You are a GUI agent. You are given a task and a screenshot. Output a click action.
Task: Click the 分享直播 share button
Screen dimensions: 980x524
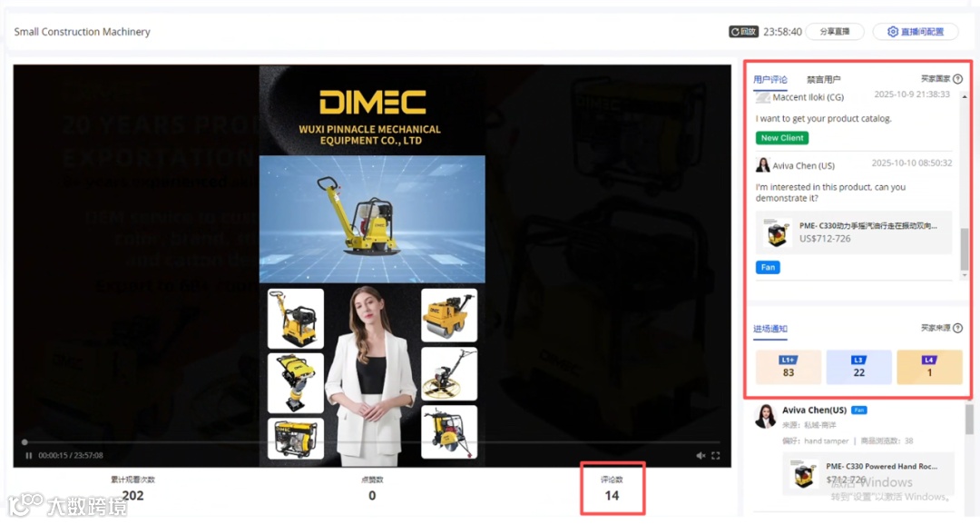[x=835, y=31]
